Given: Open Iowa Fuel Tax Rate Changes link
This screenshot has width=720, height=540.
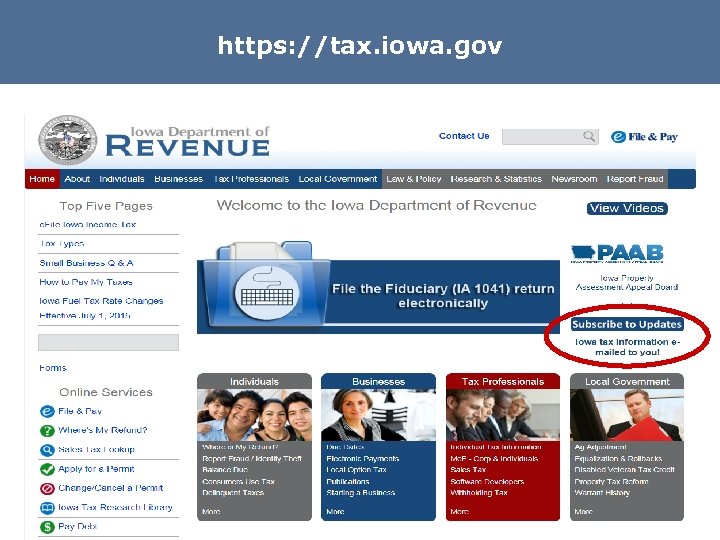Looking at the screenshot, I should pyautogui.click(x=101, y=308).
